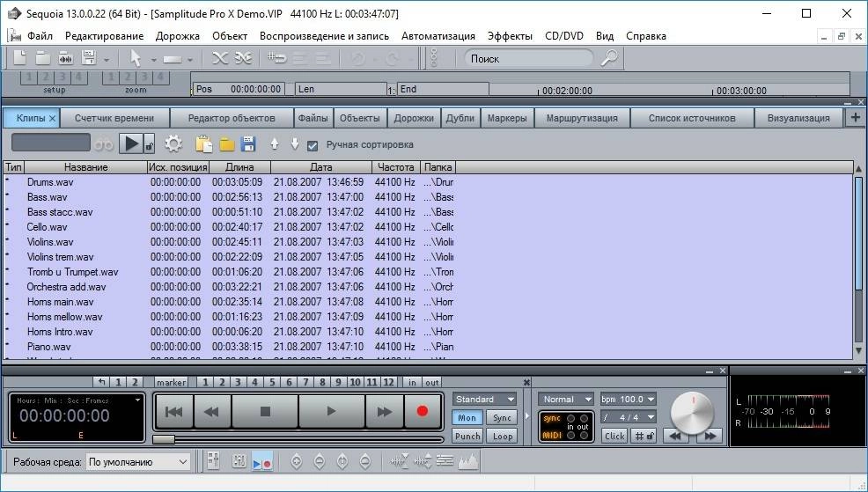Switch to the Маршрутизация tab

(x=582, y=118)
